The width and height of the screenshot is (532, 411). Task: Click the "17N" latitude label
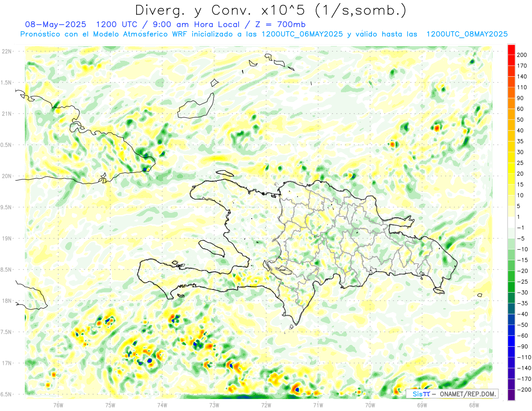(x=7, y=363)
